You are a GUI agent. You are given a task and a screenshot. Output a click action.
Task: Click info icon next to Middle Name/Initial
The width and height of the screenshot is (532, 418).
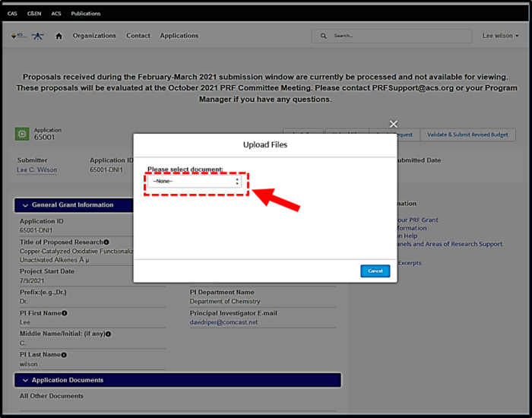tap(109, 334)
